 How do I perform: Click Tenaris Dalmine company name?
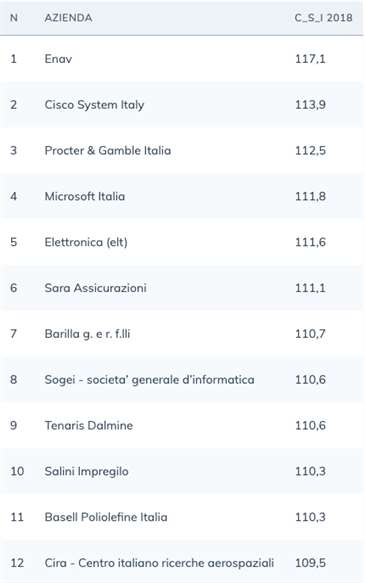pos(88,425)
